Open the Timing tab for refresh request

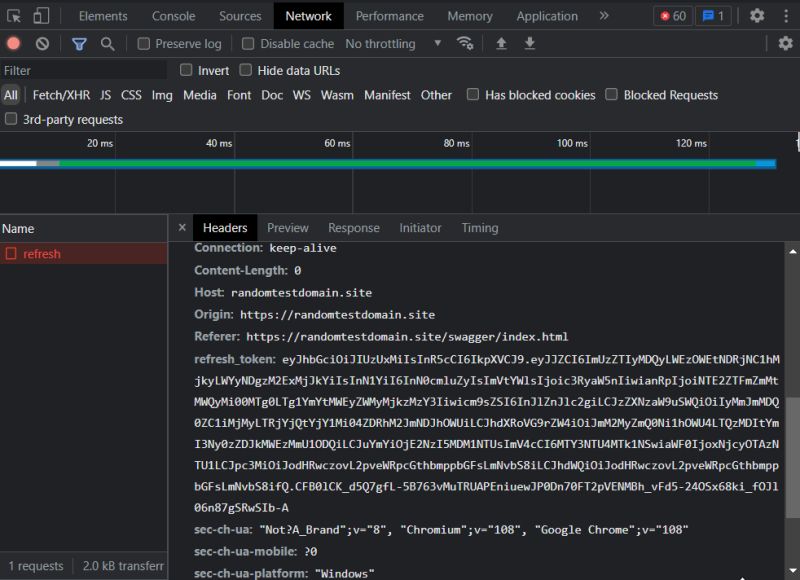[479, 227]
